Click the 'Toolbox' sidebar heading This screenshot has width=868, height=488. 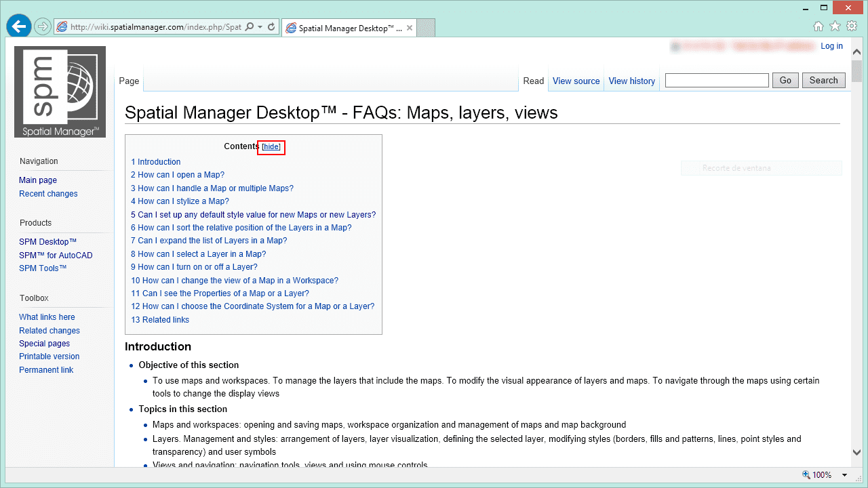34,298
